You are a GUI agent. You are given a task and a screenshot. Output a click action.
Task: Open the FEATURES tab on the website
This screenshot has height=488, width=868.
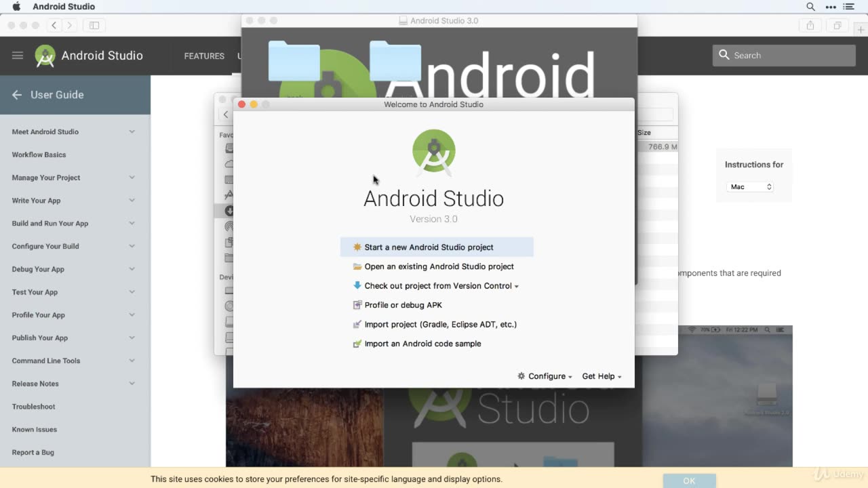pyautogui.click(x=204, y=56)
